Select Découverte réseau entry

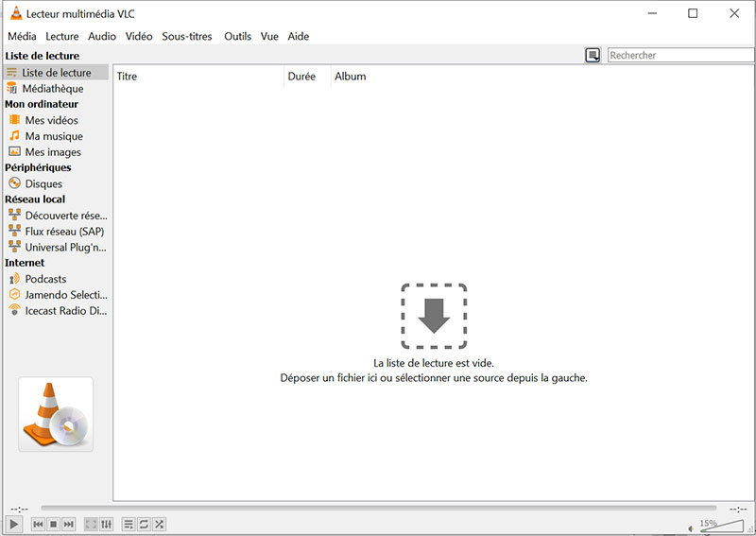pos(66,216)
